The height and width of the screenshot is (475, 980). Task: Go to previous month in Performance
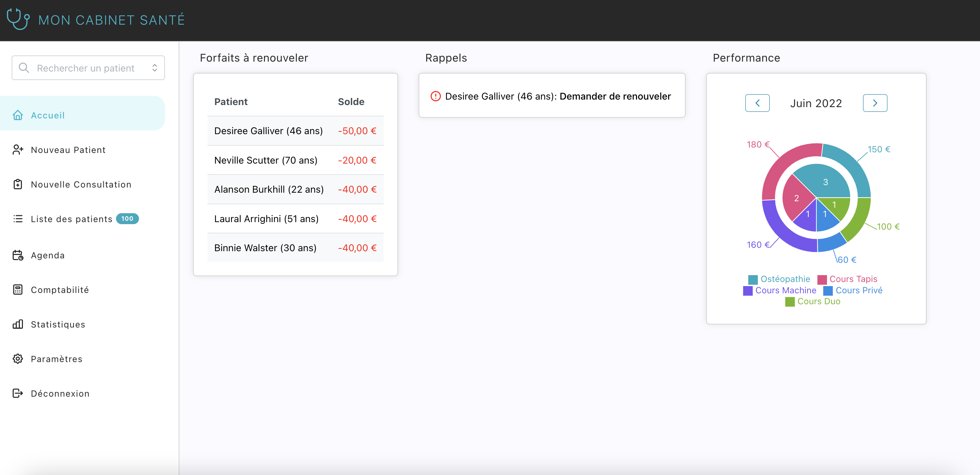(x=757, y=103)
